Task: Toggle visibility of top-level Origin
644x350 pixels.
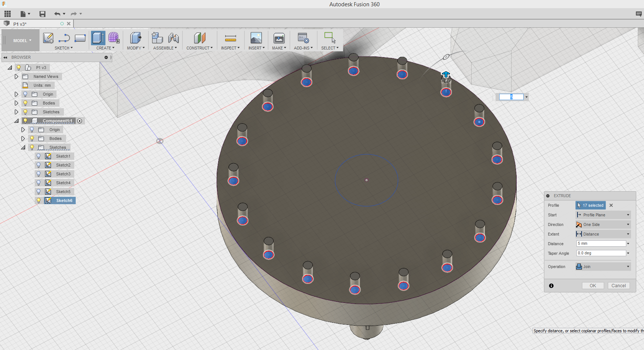Action: (x=25, y=94)
